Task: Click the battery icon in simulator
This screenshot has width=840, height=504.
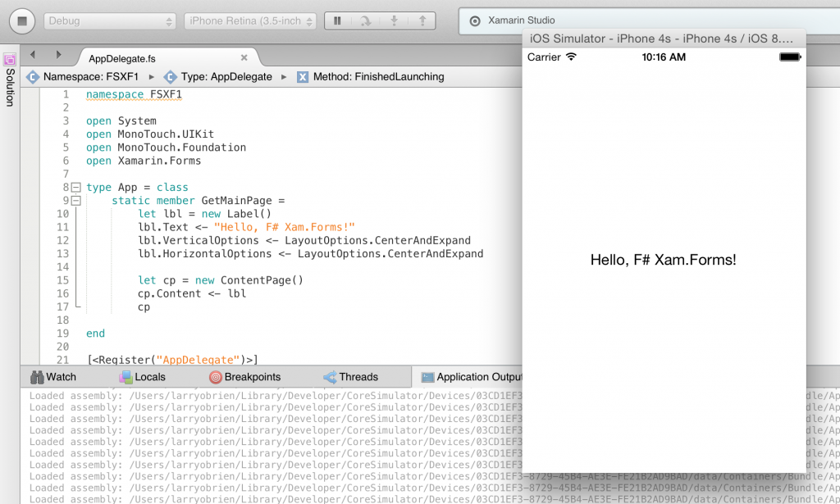Action: [x=790, y=57]
